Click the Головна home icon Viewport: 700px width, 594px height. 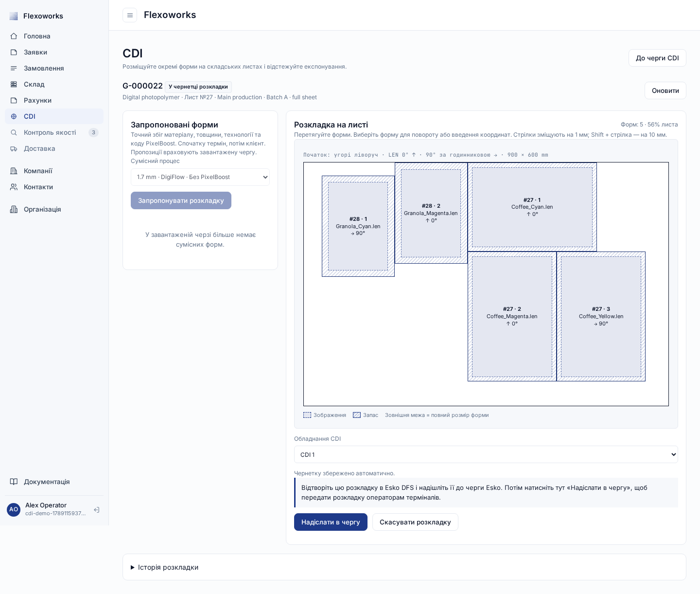(x=14, y=36)
